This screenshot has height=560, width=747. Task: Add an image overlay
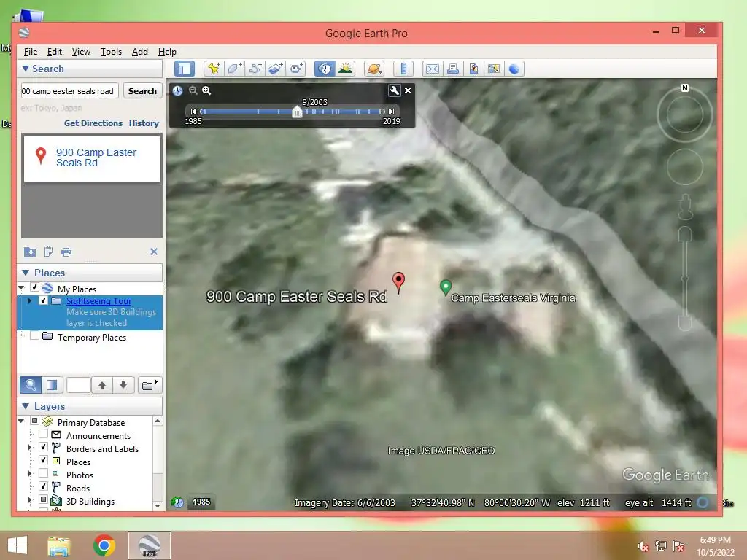(275, 69)
